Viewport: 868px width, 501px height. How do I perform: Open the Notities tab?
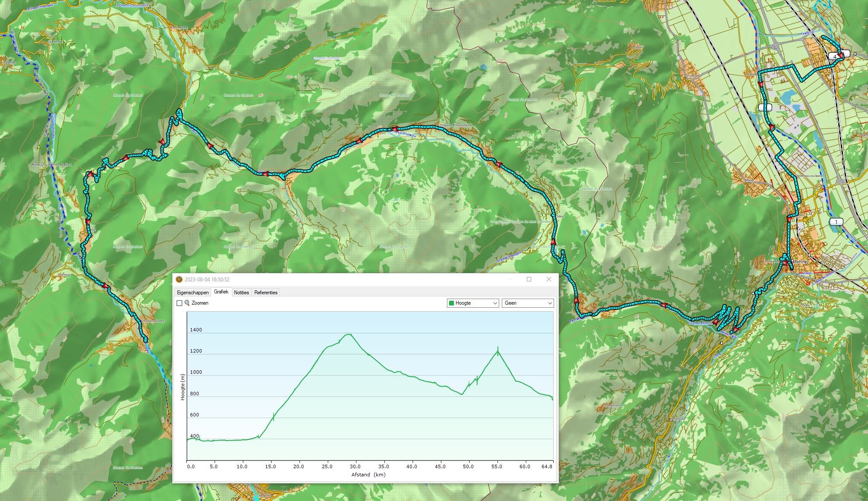tap(241, 293)
